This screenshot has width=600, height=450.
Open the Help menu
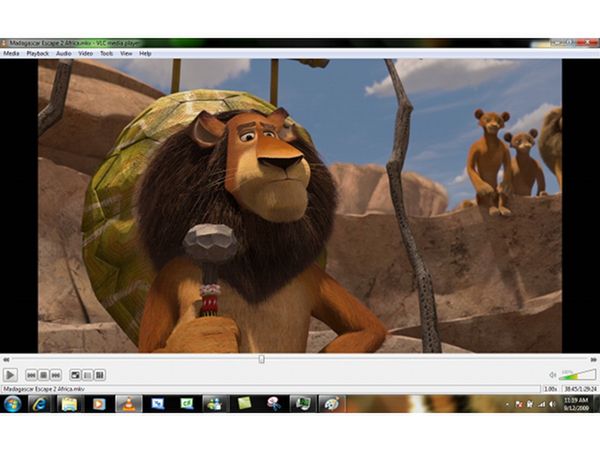pyautogui.click(x=145, y=54)
